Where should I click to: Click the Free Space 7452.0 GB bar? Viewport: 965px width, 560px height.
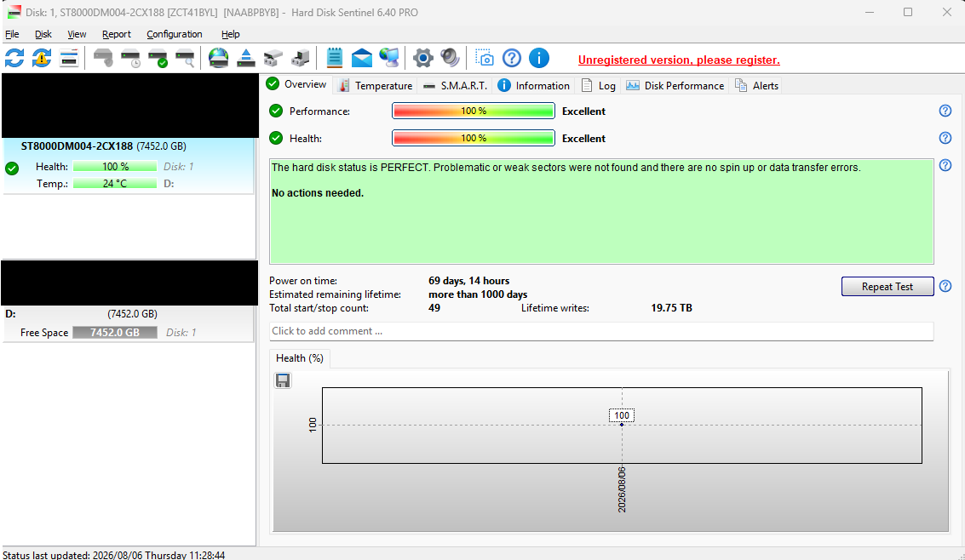point(115,333)
